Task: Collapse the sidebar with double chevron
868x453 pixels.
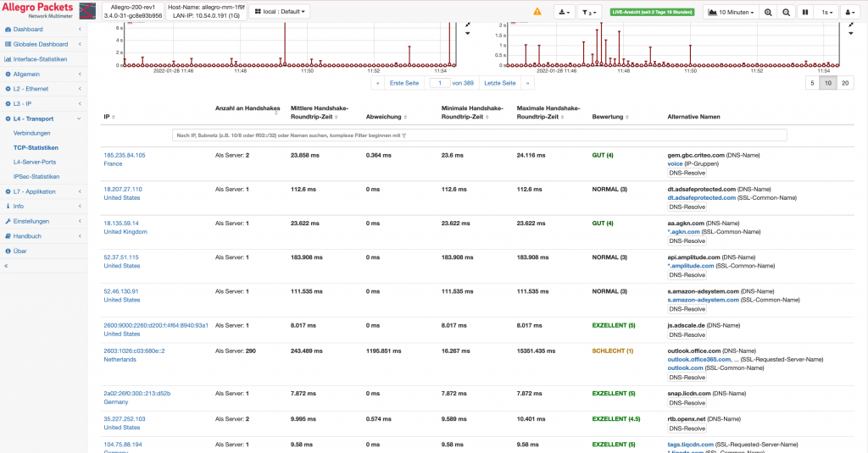Action: [x=6, y=266]
